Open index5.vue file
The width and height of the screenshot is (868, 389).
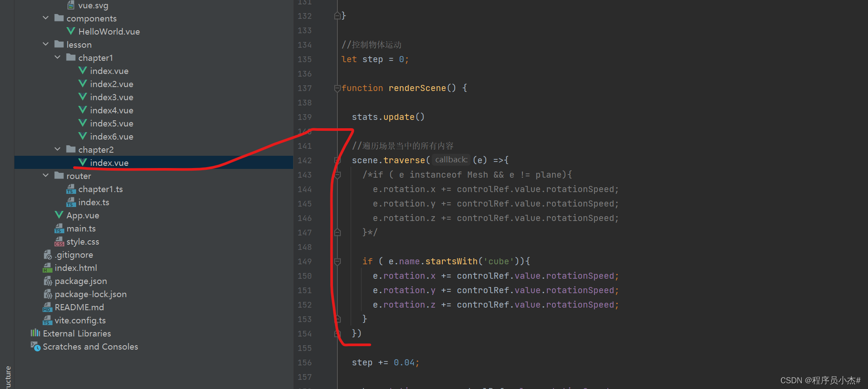coord(112,123)
